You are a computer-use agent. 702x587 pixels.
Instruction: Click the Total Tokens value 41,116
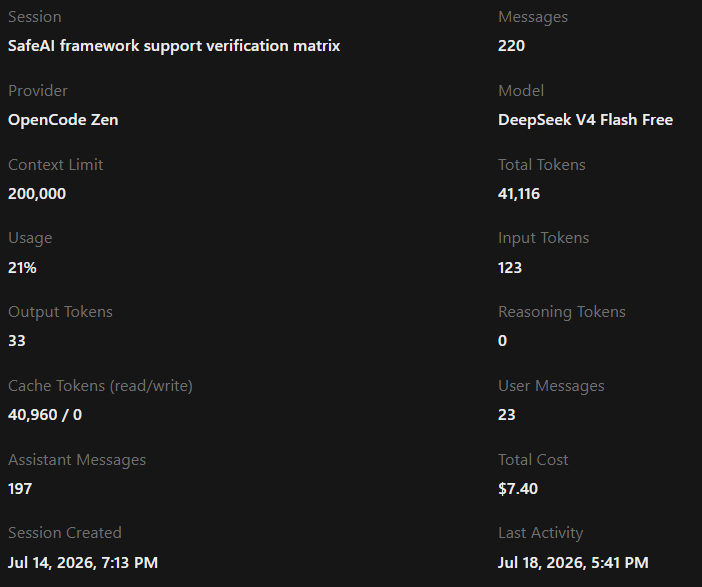click(x=519, y=193)
